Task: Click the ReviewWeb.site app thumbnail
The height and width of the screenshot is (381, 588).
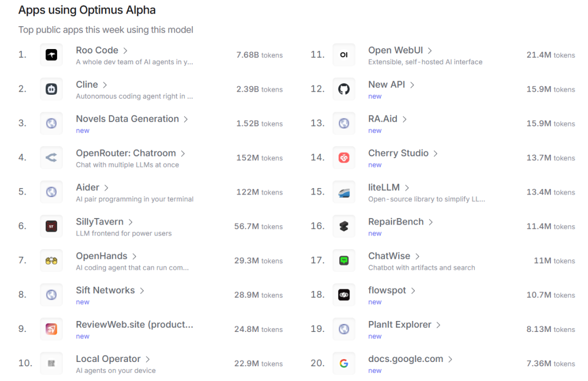Action: point(51,329)
